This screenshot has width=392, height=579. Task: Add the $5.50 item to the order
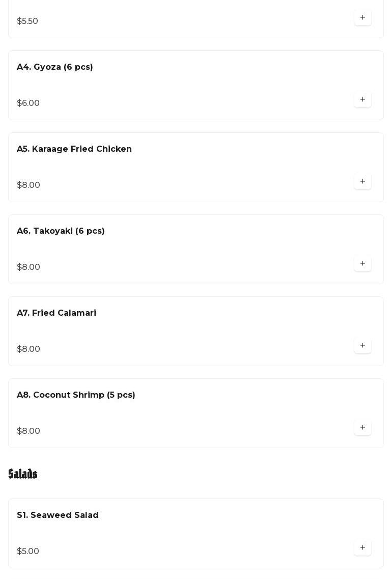(x=362, y=18)
